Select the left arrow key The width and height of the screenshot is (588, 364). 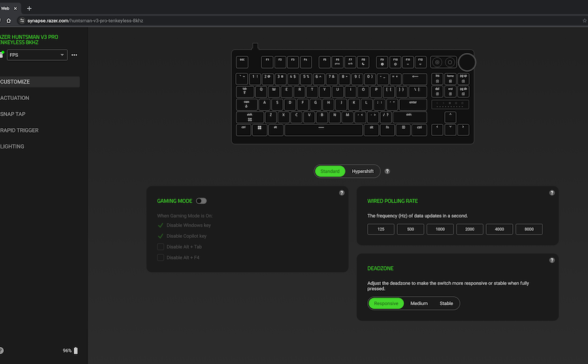point(437,130)
